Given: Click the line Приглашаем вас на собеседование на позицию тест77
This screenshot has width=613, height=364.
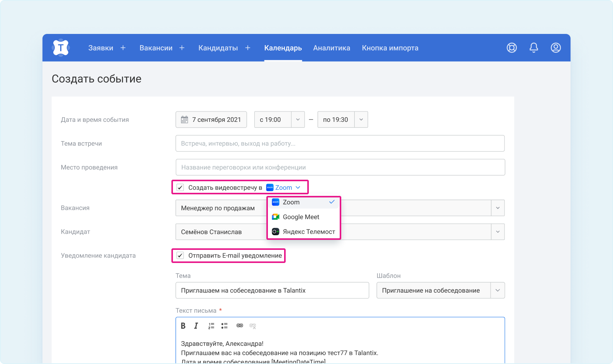Looking at the screenshot, I should pyautogui.click(x=279, y=353).
